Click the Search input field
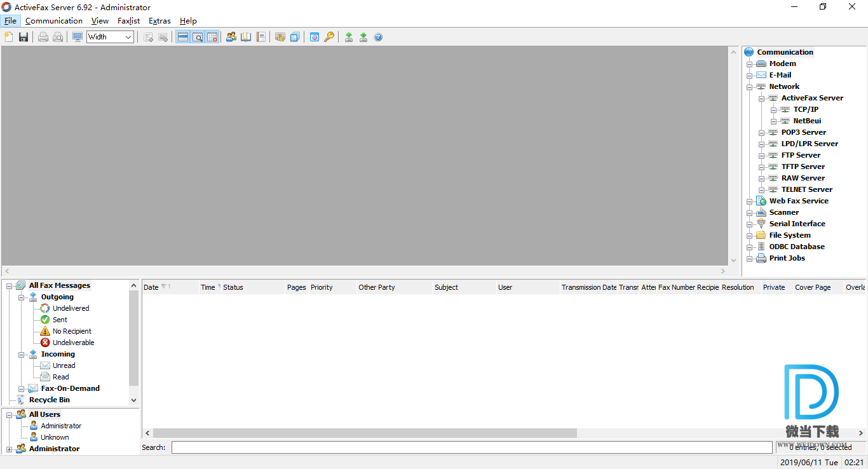868x469 pixels. (472, 447)
